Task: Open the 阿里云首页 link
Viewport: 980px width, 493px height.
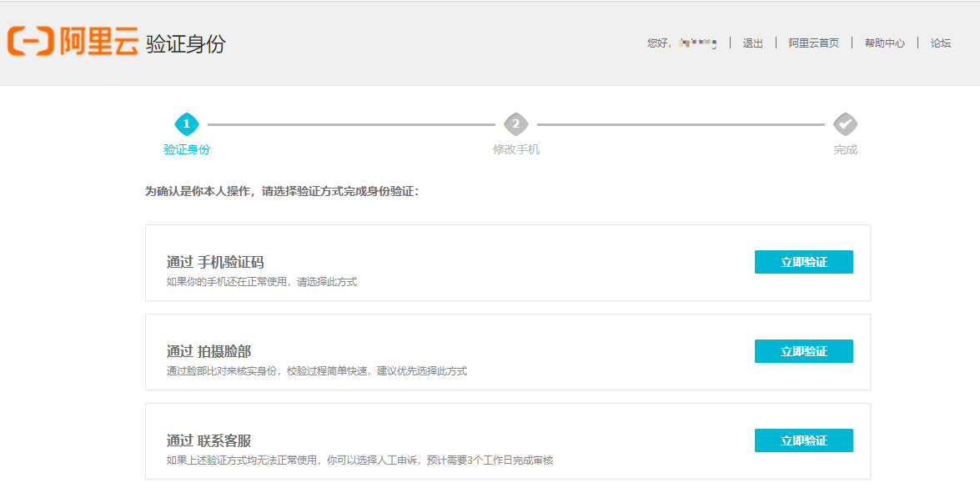Action: [x=813, y=43]
